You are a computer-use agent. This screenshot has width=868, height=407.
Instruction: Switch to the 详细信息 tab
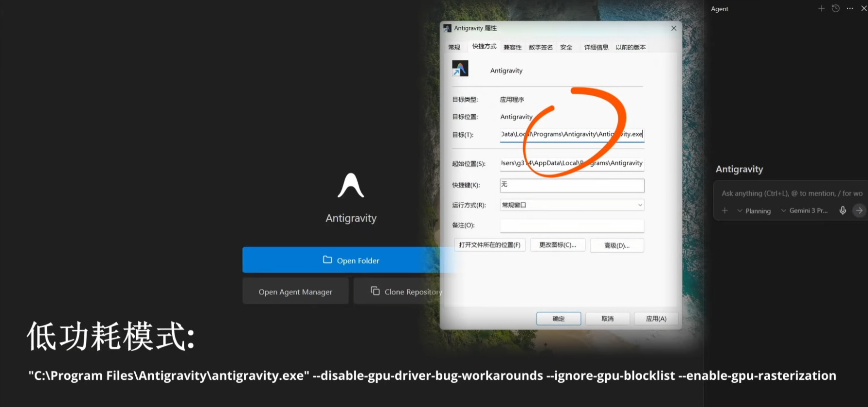[x=596, y=47]
